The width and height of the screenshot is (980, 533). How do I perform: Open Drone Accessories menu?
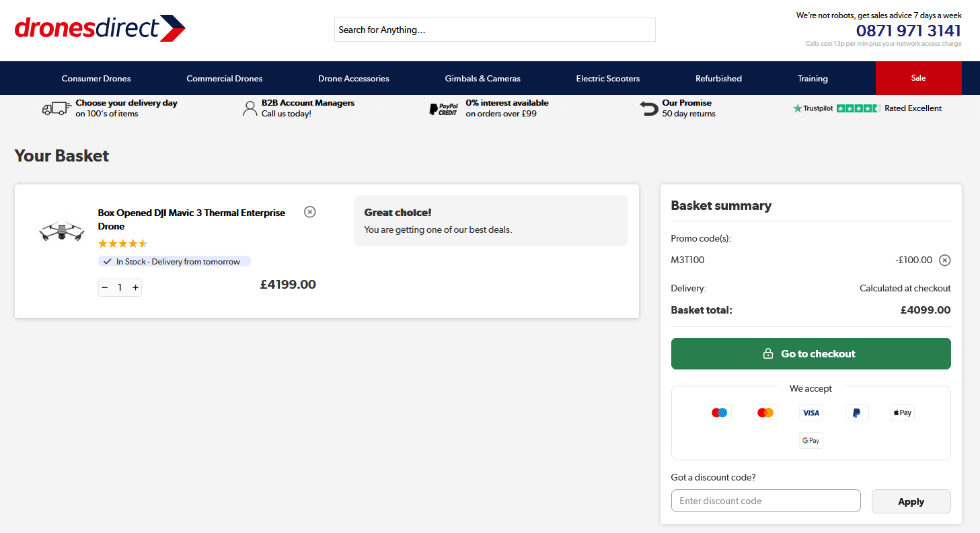(354, 79)
